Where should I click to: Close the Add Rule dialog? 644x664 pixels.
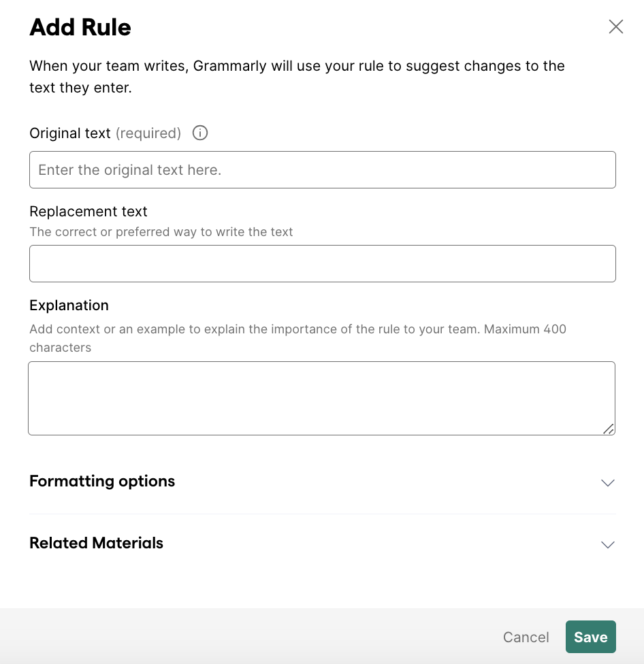click(615, 27)
